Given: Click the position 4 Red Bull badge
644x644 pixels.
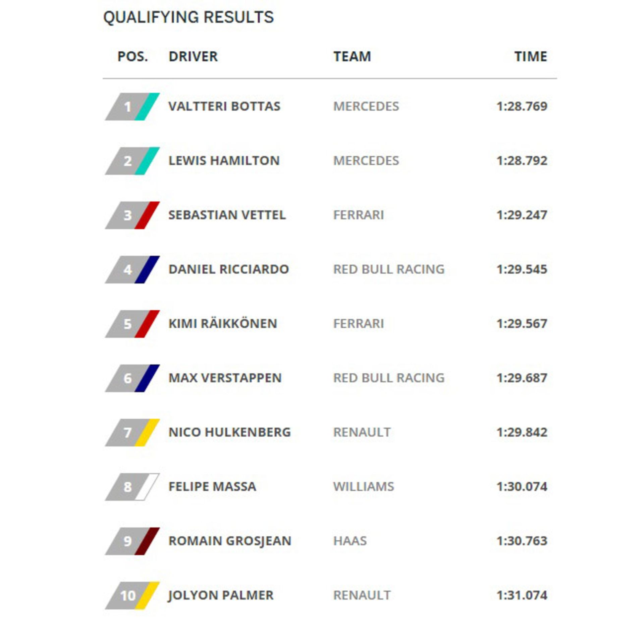Looking at the screenshot, I should tap(132, 270).
